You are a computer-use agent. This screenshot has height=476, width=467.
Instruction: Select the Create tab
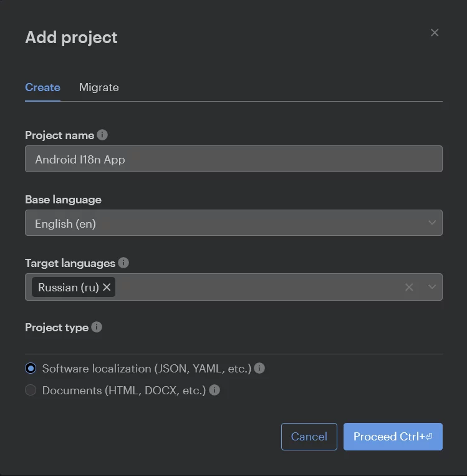pos(42,87)
